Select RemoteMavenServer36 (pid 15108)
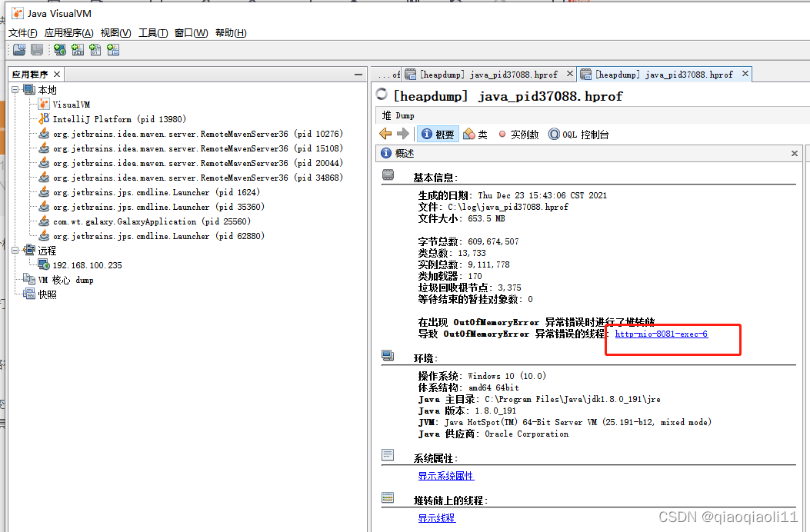The width and height of the screenshot is (810, 532). coord(198,148)
